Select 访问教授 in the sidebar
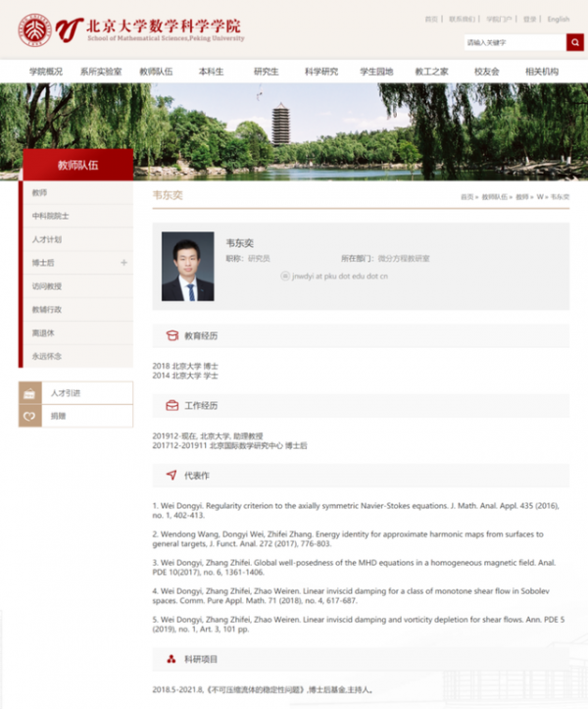Viewport: 588px width, 709px height. coord(46,286)
